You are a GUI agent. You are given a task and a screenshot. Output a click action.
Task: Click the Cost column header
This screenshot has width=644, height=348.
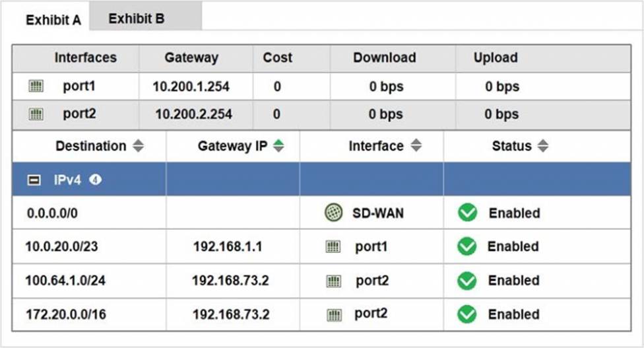[277, 57]
